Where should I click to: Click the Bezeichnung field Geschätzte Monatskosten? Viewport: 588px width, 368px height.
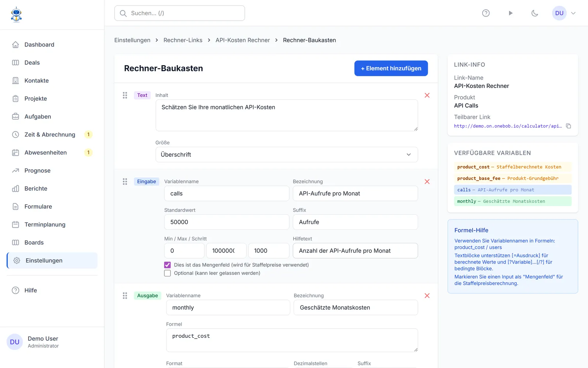[x=356, y=308]
